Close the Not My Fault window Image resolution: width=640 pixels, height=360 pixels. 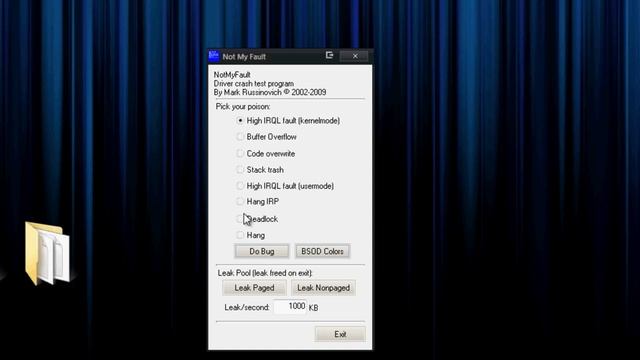pos(355,56)
